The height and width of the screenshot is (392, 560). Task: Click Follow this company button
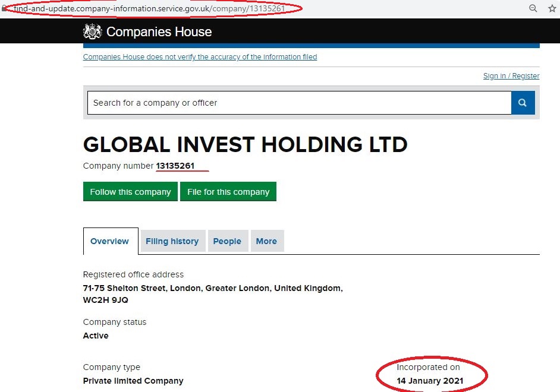point(130,191)
